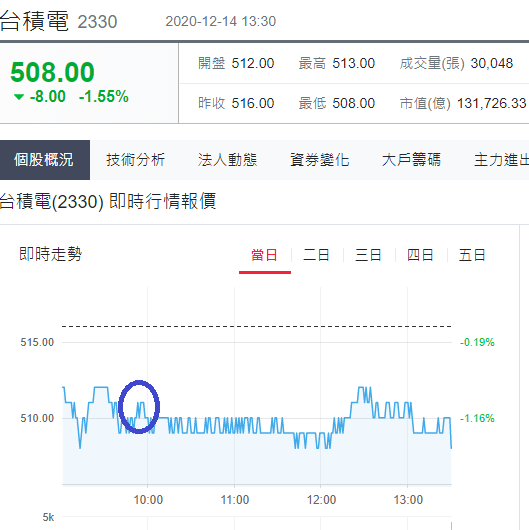
Task: Open the 個股概況 tab
Action: tap(45, 160)
